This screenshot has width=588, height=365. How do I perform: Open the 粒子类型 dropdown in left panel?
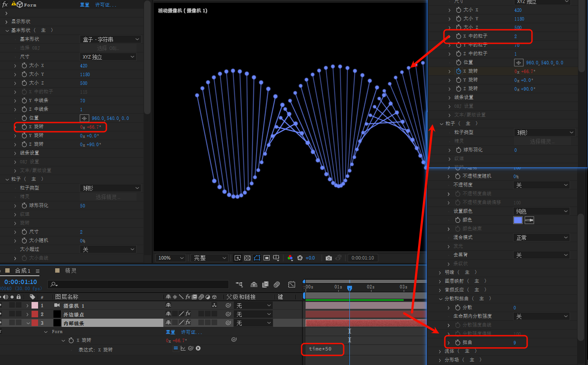point(111,188)
